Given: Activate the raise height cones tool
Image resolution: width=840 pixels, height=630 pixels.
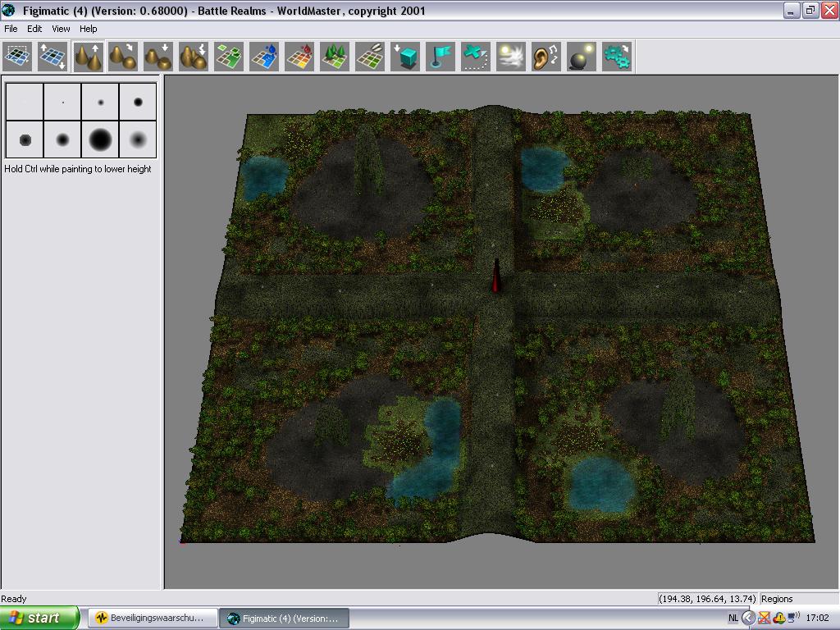Looking at the screenshot, I should click(x=88, y=57).
